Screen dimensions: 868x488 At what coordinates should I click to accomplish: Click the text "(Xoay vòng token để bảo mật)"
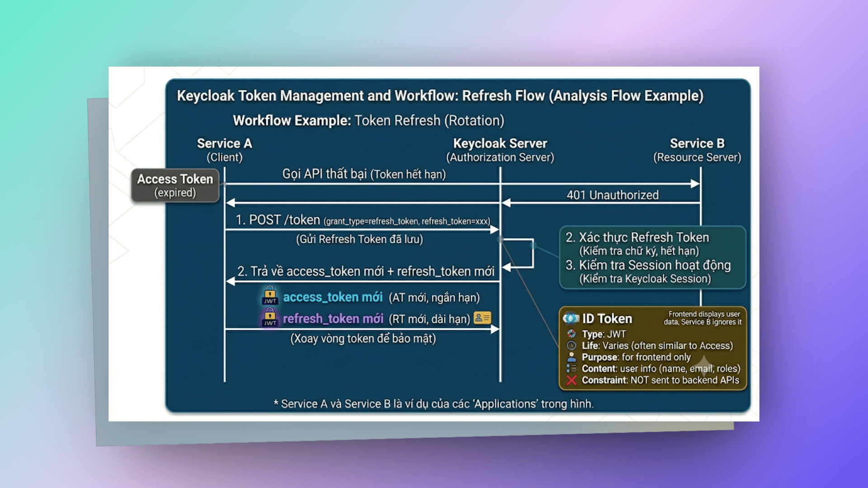pyautogui.click(x=363, y=338)
